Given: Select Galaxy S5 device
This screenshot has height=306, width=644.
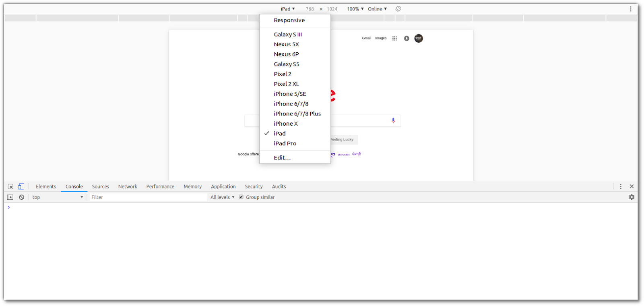Looking at the screenshot, I should click(x=295, y=64).
